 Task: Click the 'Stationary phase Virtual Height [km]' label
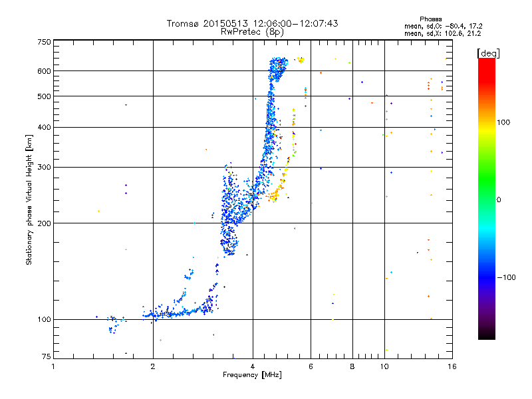[x=29, y=199]
